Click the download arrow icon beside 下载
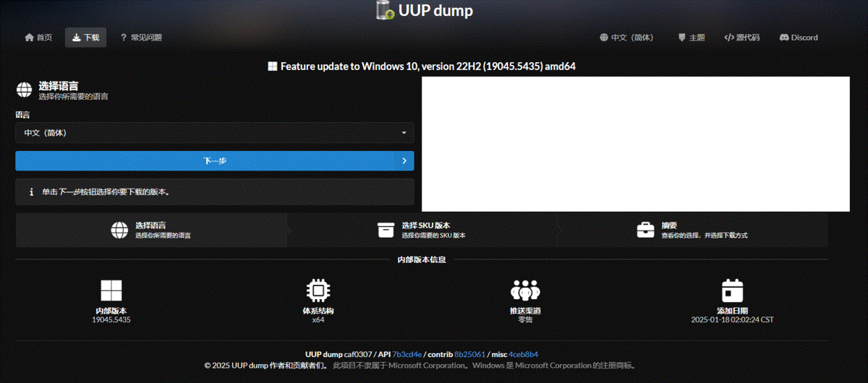The image size is (868, 383). click(x=76, y=38)
